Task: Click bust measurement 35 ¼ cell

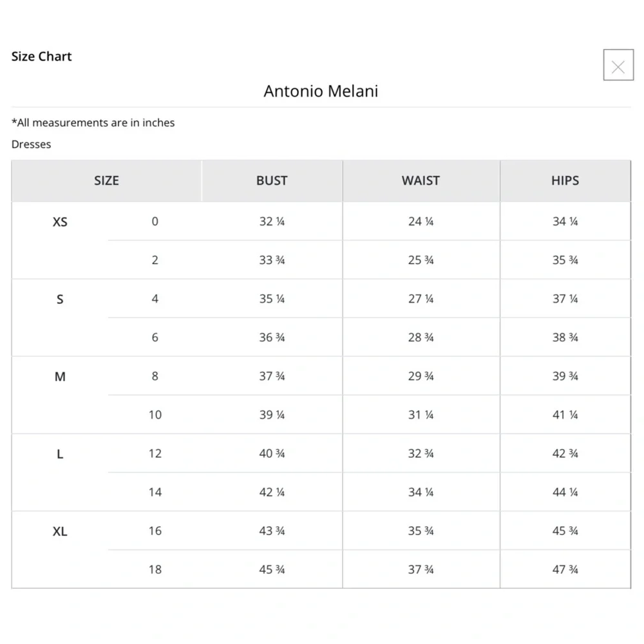Action: click(272, 299)
